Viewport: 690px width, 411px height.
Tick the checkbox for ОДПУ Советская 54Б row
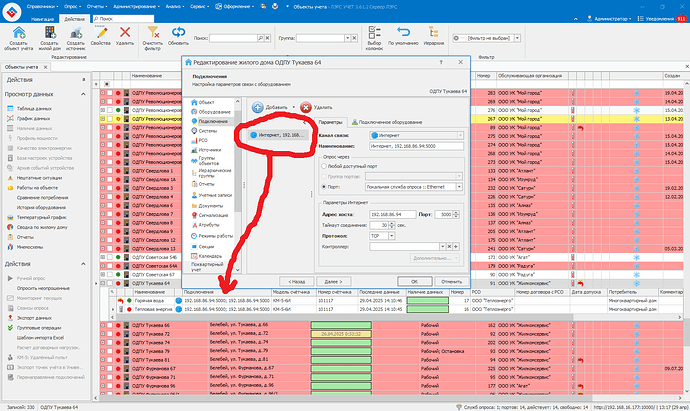coord(110,257)
